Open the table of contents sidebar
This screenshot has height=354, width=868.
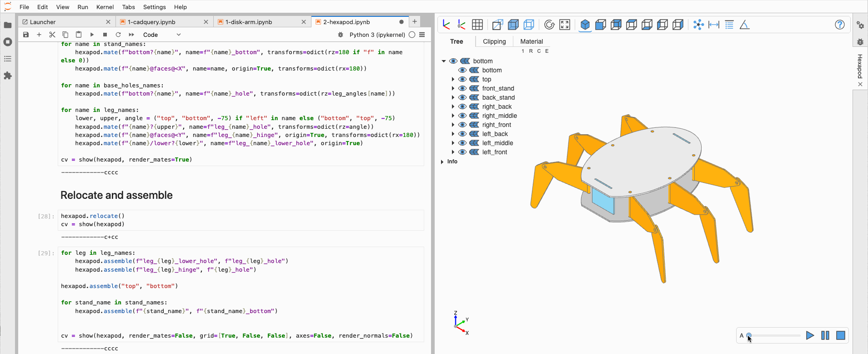tap(8, 59)
